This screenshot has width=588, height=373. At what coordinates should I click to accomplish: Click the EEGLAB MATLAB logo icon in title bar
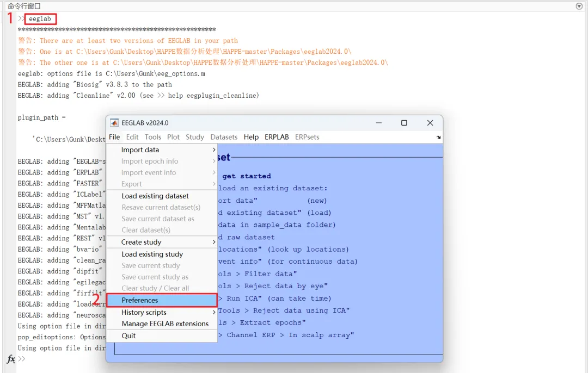114,123
